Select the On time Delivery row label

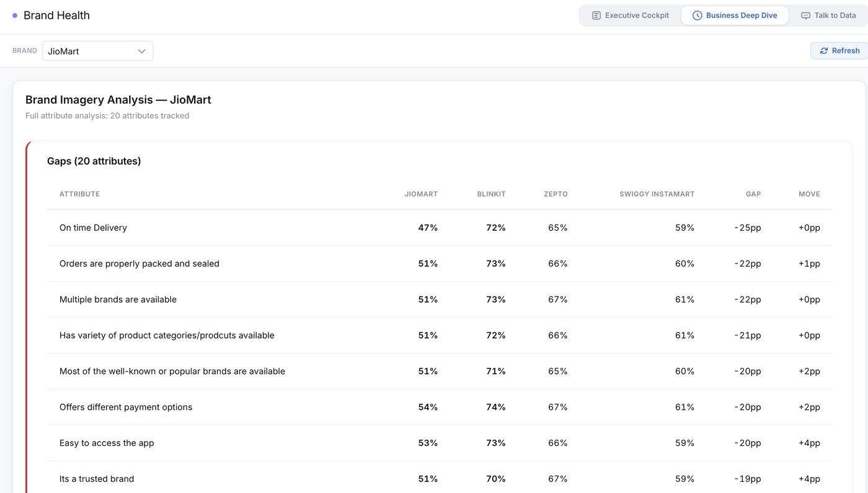coord(93,228)
